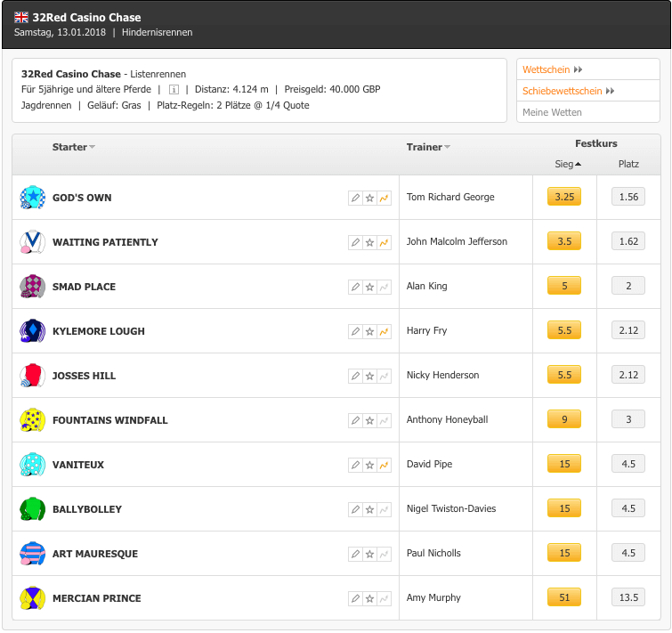Click the pencil note icon for MERCIAN PRINCE
672x633 pixels.
[355, 598]
